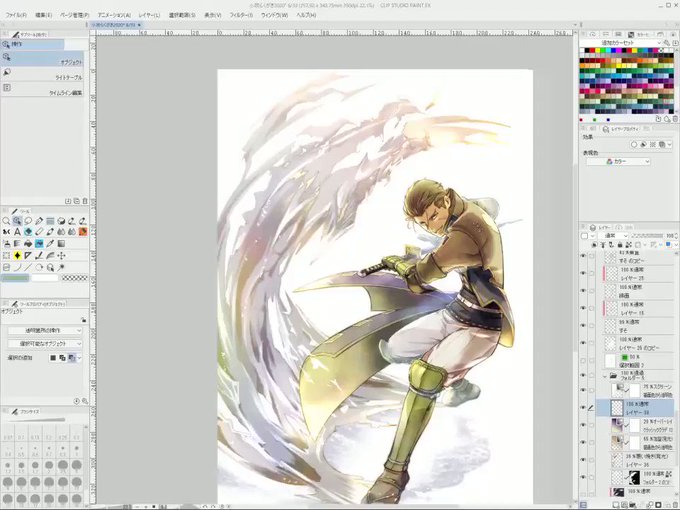Image resolution: width=680 pixels, height=510 pixels.
Task: Hide the レイヤー 15 layer
Action: coord(583,308)
